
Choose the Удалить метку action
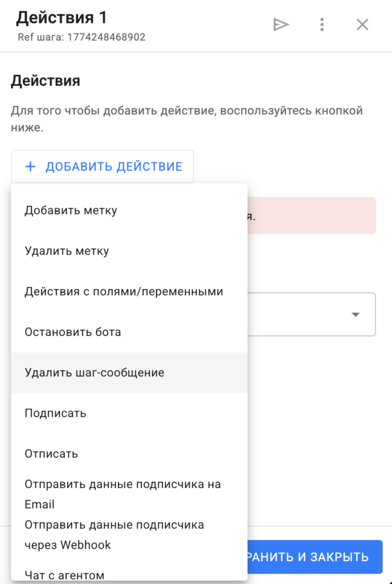click(67, 251)
